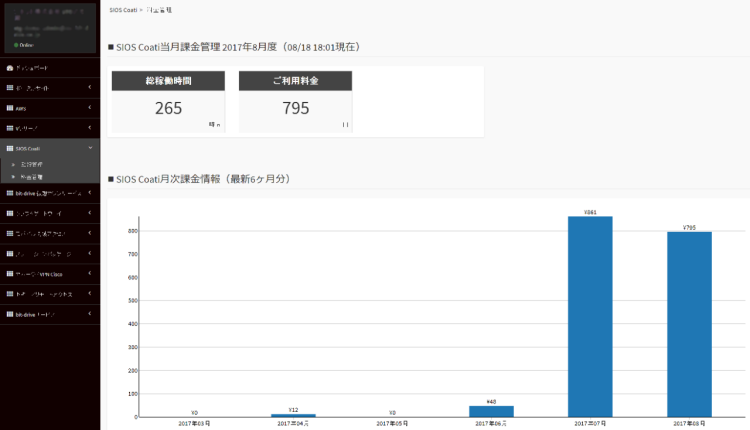Open the VPN Cisco sidebar menu

pyautogui.click(x=50, y=274)
